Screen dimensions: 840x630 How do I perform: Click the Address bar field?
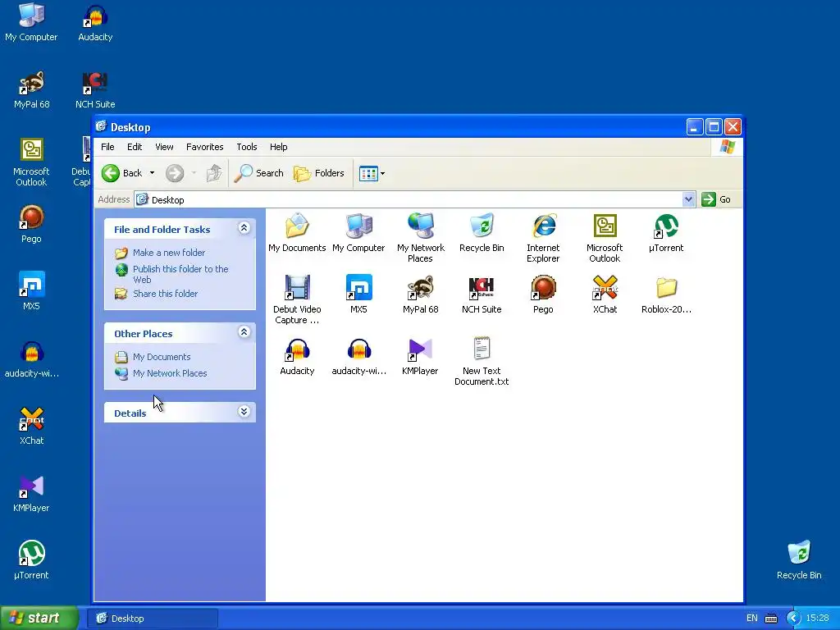409,200
